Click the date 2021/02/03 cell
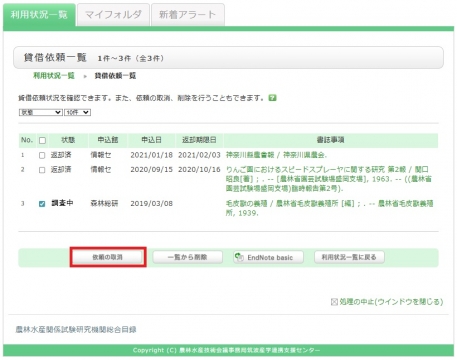This screenshot has height=360, width=457. 199,155
